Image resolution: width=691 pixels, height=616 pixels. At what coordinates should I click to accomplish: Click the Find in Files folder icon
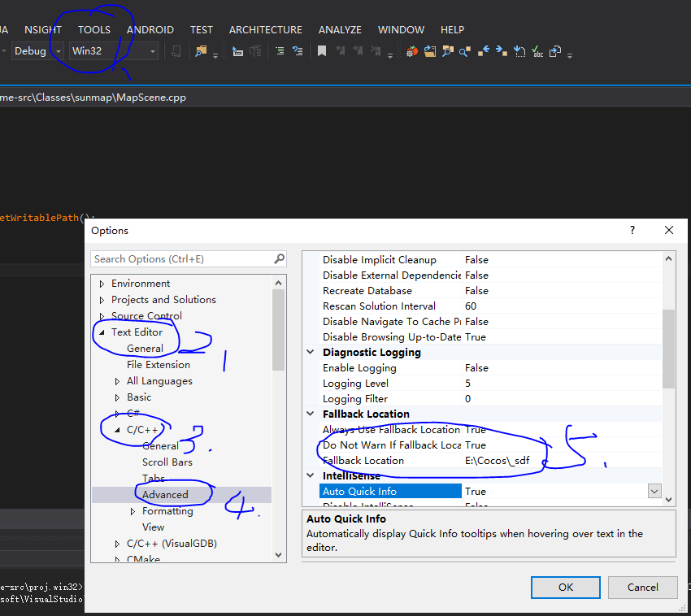coord(201,51)
